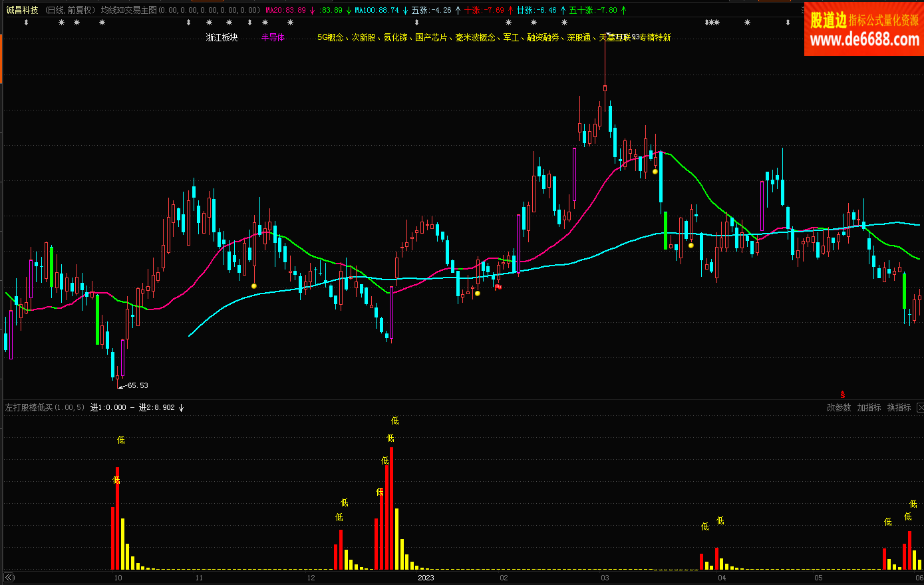924x585 pixels.
Task: Click the red 十涨:-7.69 readout
Action: (x=484, y=10)
